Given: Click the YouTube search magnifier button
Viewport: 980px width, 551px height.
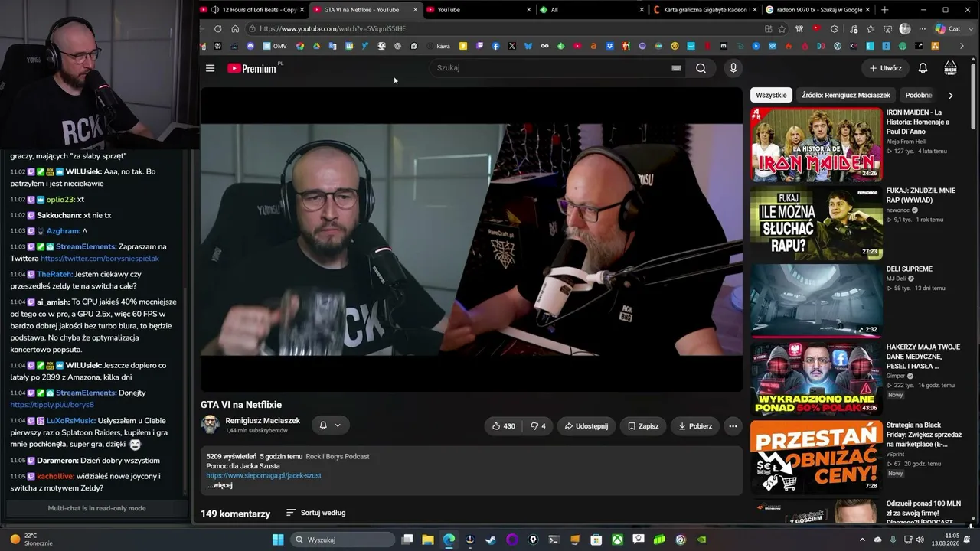Looking at the screenshot, I should tap(701, 68).
